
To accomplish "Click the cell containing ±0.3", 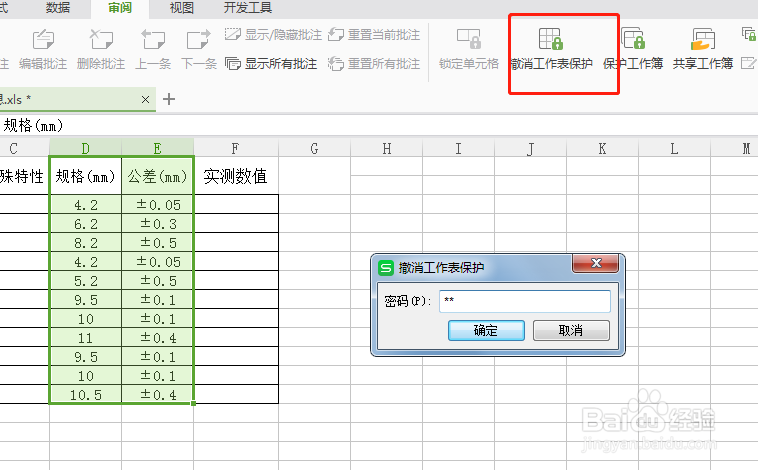I will tap(158, 224).
